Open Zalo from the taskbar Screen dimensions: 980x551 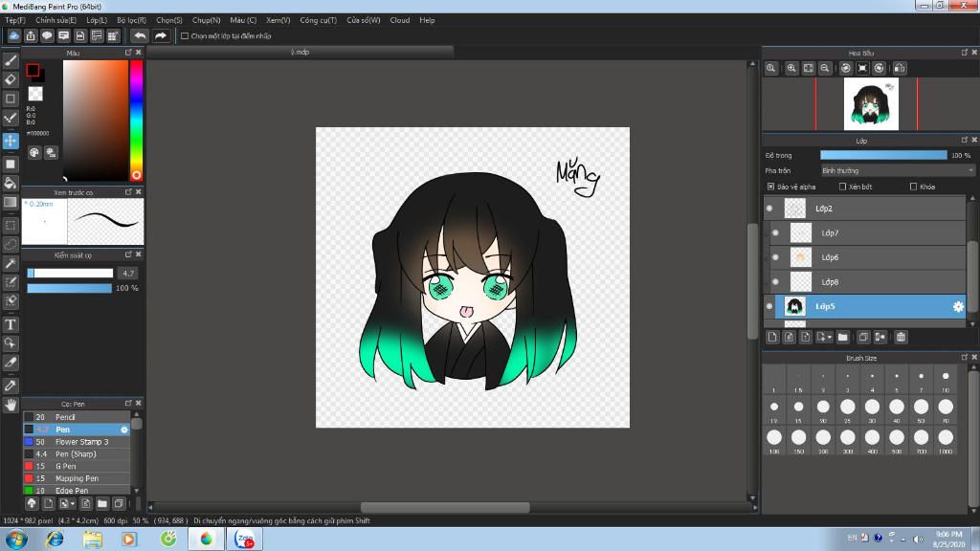[x=244, y=540]
